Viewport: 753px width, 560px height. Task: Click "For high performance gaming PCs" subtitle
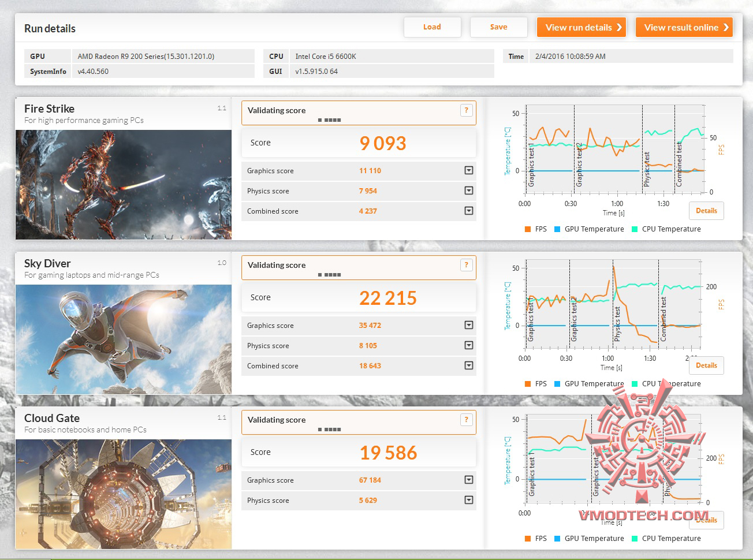point(84,121)
